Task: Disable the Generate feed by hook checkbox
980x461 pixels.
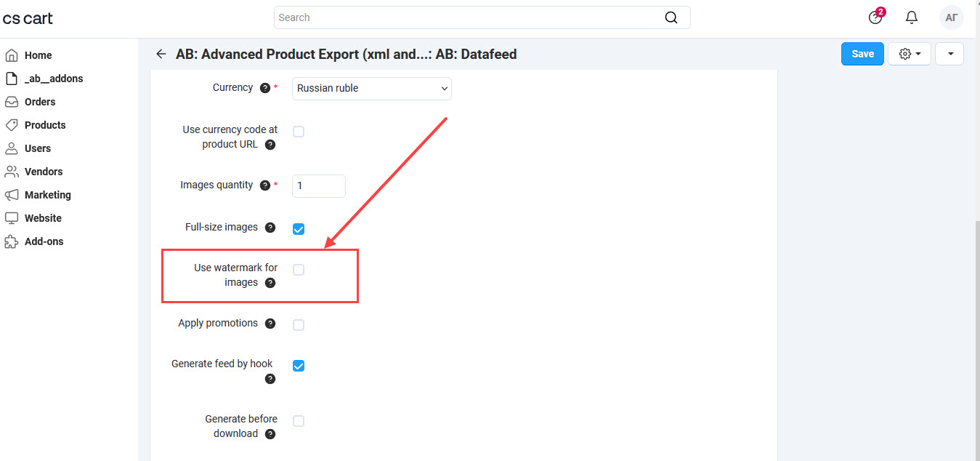Action: pos(299,366)
